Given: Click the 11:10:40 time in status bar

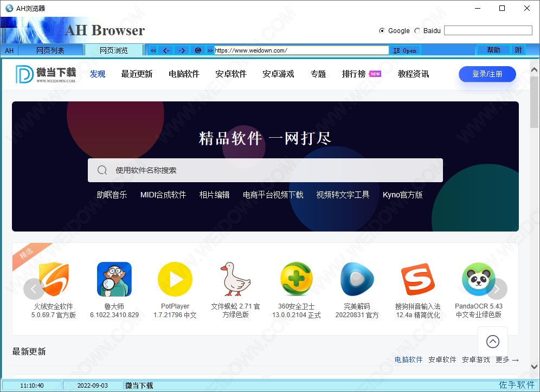Looking at the screenshot, I should coord(31,385).
